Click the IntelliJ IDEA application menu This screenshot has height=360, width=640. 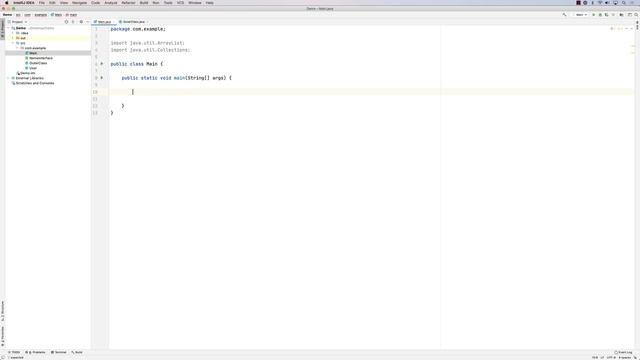tap(24, 2)
